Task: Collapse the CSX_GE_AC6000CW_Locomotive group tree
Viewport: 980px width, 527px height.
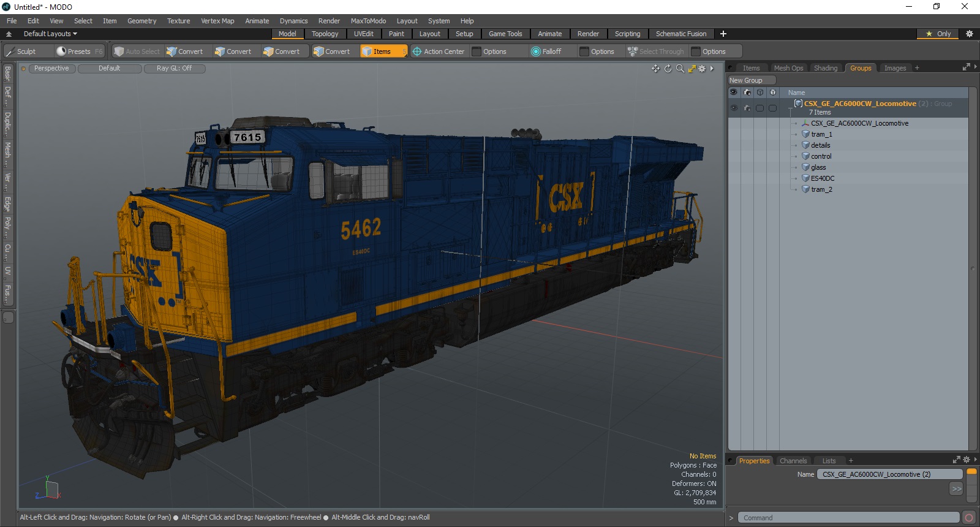Action: pos(790,108)
